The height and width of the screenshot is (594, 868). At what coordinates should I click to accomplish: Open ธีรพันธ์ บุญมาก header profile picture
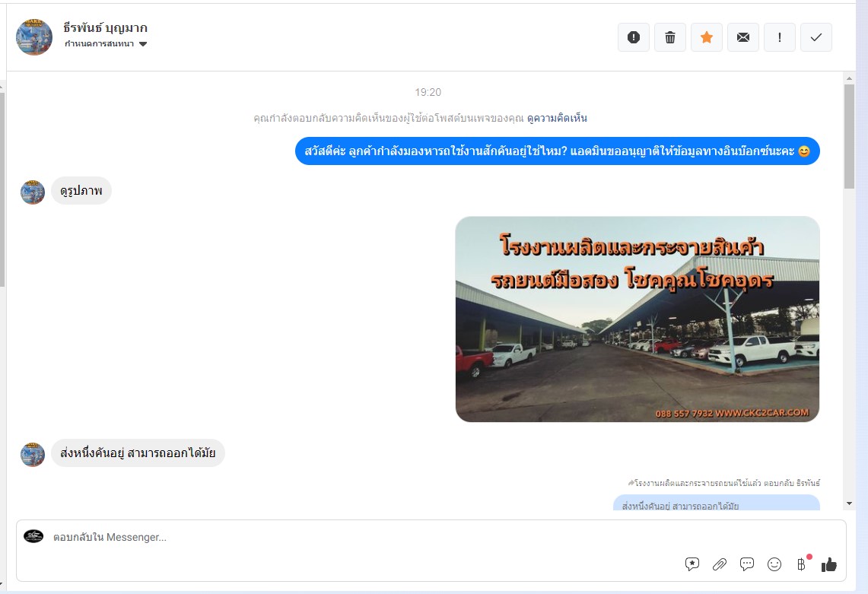[34, 37]
